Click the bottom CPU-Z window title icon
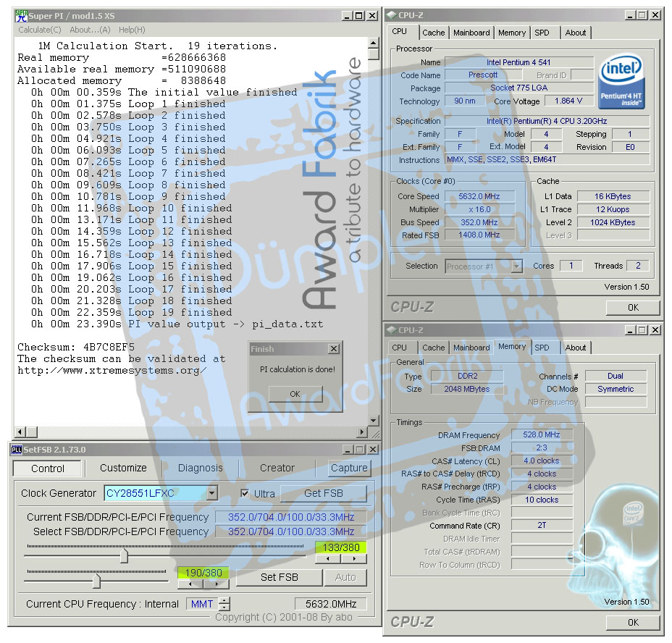This screenshot has width=672, height=643. [391, 329]
